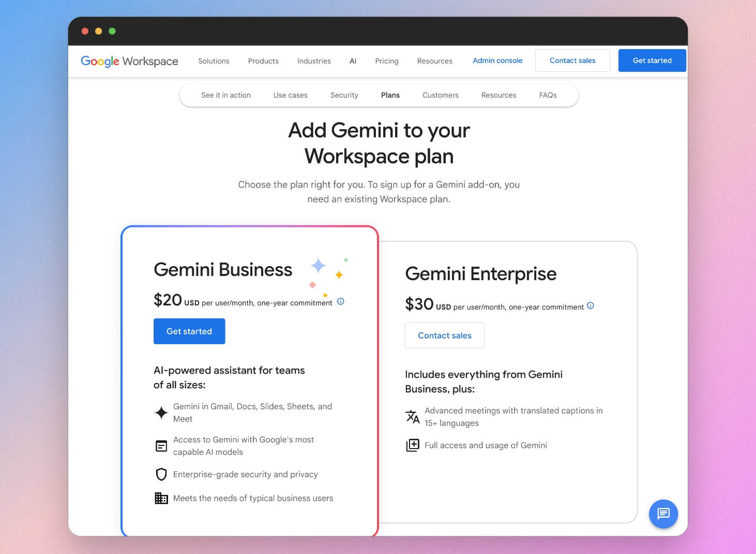This screenshot has width=756, height=554.
Task: Click the enterprise-grade security shield icon
Action: [161, 474]
